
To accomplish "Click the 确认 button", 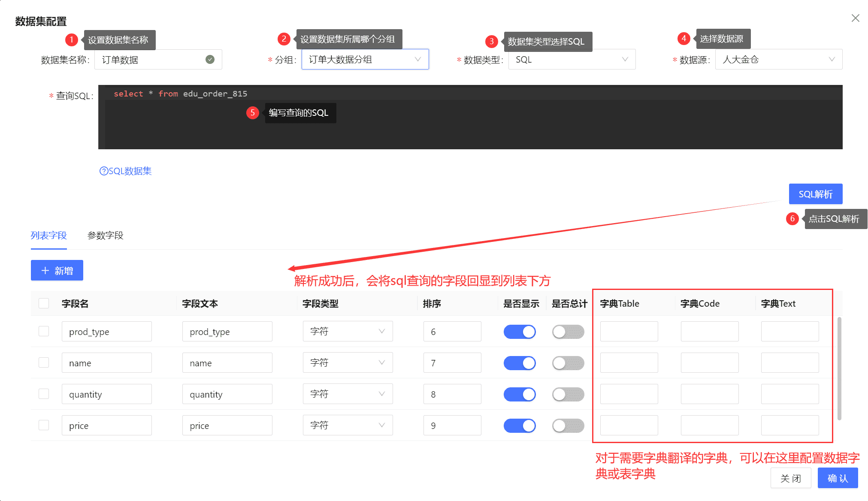I will point(837,478).
